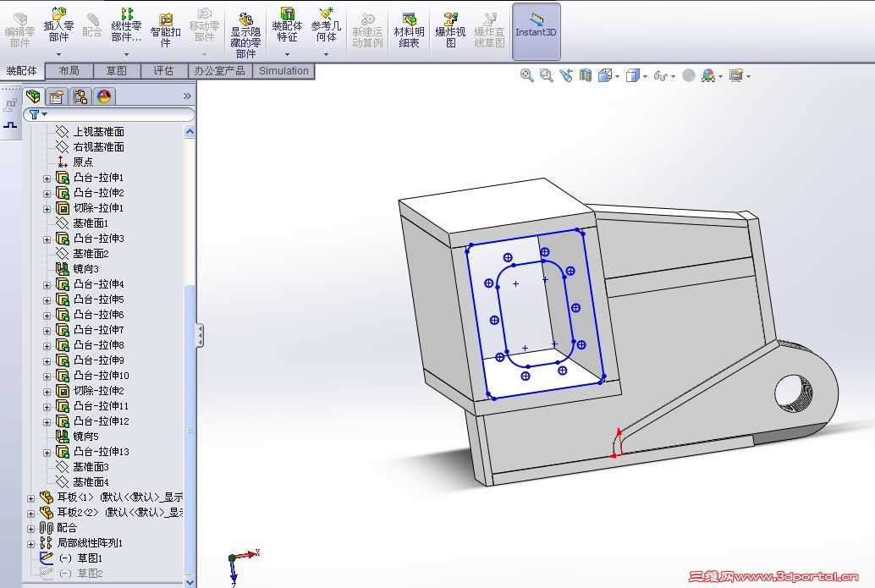The image size is (875, 588).
Task: Click the 线性零部件阵列 tool
Action: click(126, 25)
